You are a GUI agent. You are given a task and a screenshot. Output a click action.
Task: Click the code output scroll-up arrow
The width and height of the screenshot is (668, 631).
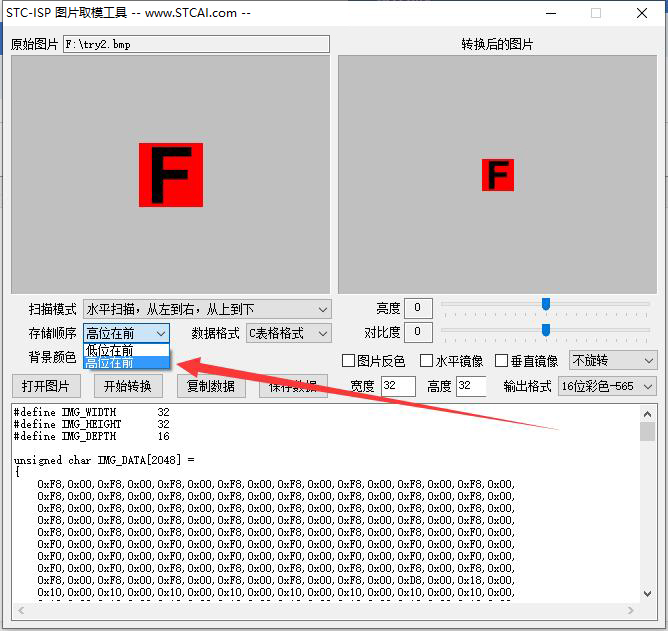click(648, 414)
